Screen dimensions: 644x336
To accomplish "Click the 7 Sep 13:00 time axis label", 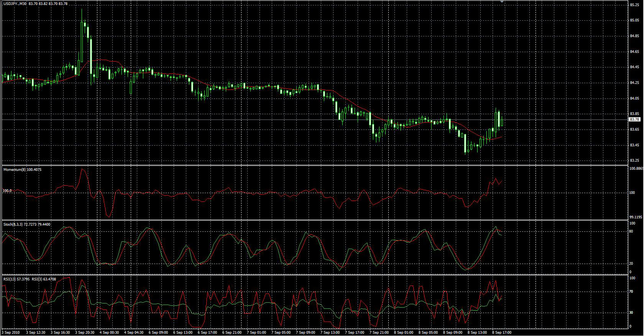I will (x=330, y=333).
